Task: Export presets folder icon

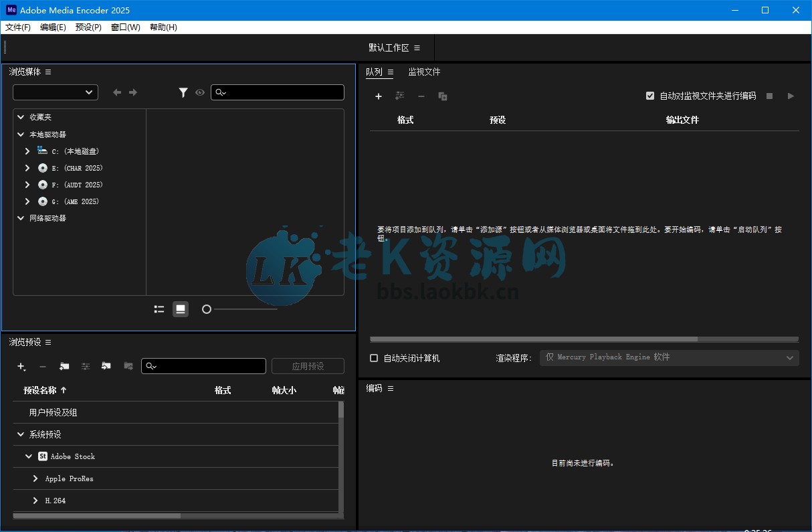Action: [x=128, y=366]
